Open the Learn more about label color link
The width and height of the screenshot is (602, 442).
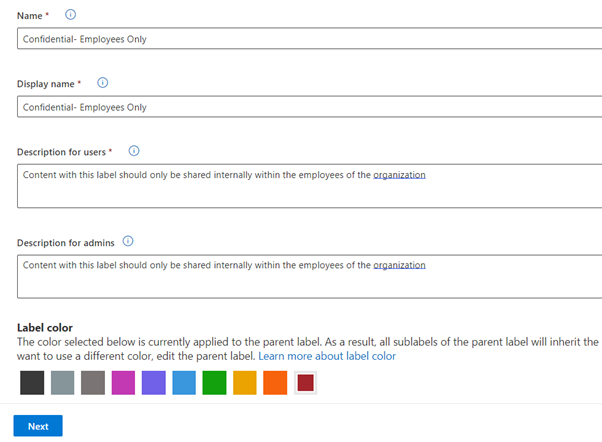[327, 356]
